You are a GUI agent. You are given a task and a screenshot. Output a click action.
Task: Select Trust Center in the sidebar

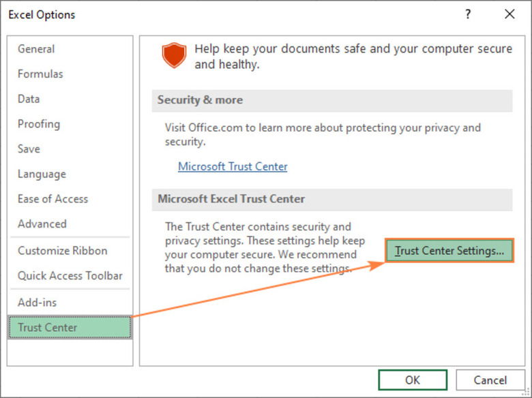pos(48,327)
